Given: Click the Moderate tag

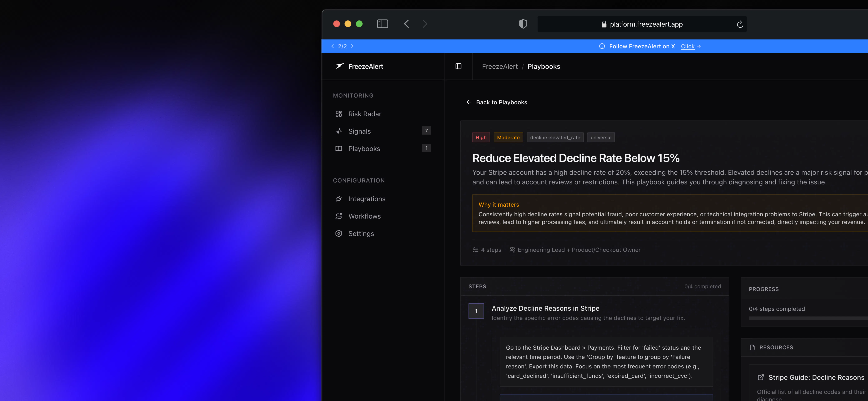Looking at the screenshot, I should coord(508,137).
